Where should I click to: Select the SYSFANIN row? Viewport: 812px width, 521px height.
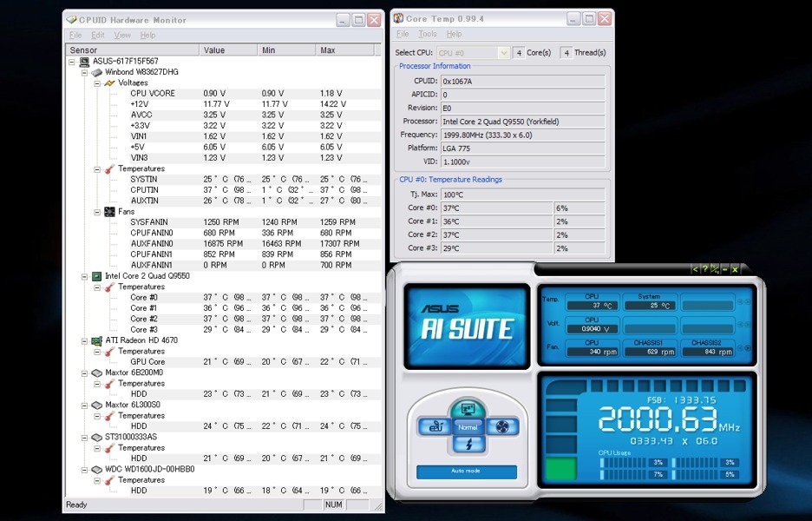click(255, 222)
